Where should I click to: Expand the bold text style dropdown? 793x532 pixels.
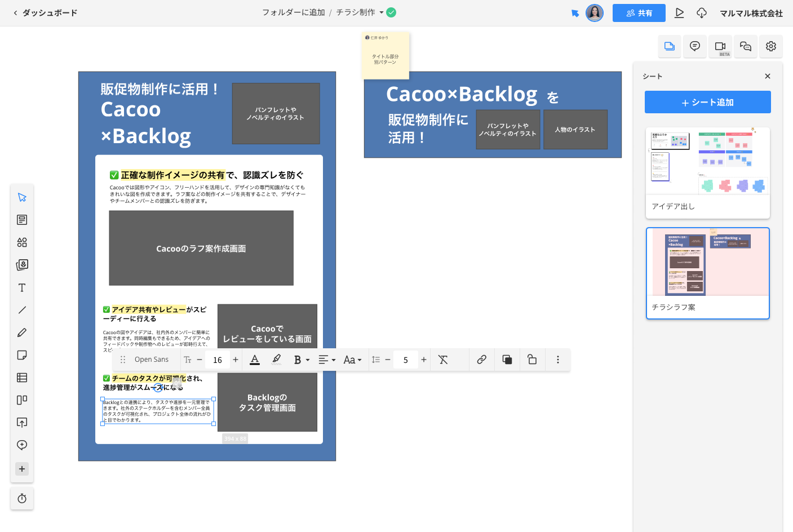[308, 360]
